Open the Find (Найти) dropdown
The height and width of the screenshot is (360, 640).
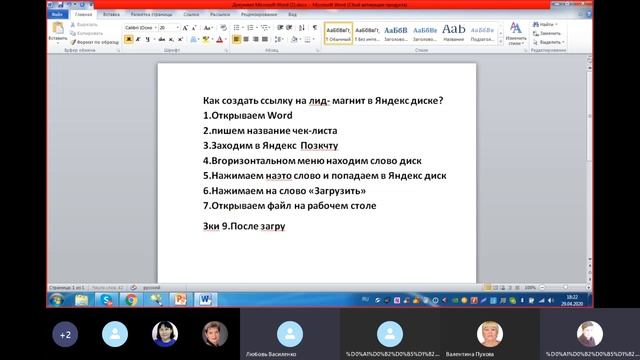coord(545,24)
